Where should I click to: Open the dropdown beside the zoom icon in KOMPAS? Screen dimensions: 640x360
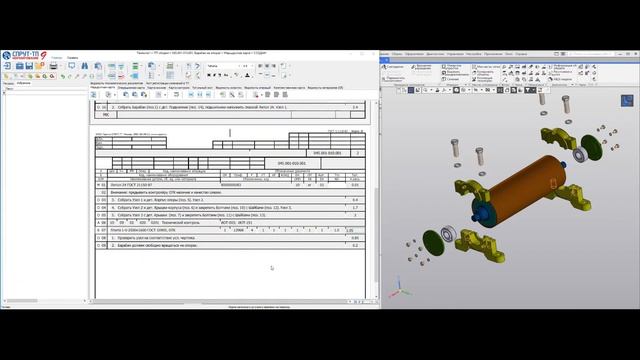click(431, 90)
